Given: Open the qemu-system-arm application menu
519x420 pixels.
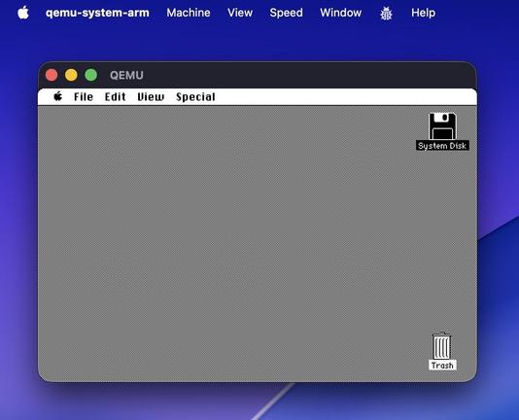Looking at the screenshot, I should point(97,13).
